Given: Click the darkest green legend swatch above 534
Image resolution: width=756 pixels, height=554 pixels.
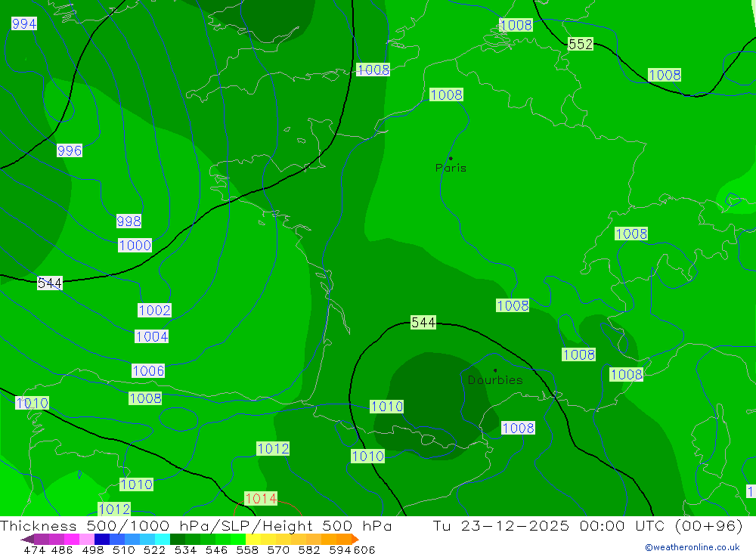Looking at the screenshot, I should tap(178, 539).
